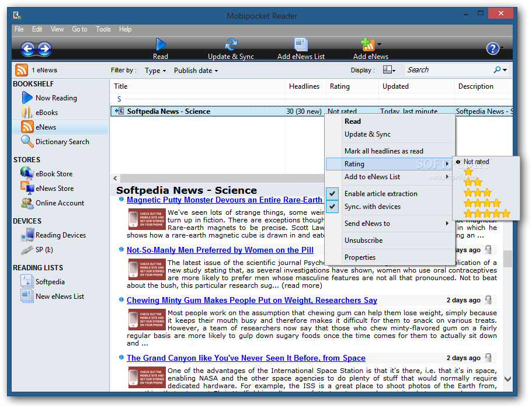Choose Read from the context menu
The image size is (532, 408).
click(390, 121)
